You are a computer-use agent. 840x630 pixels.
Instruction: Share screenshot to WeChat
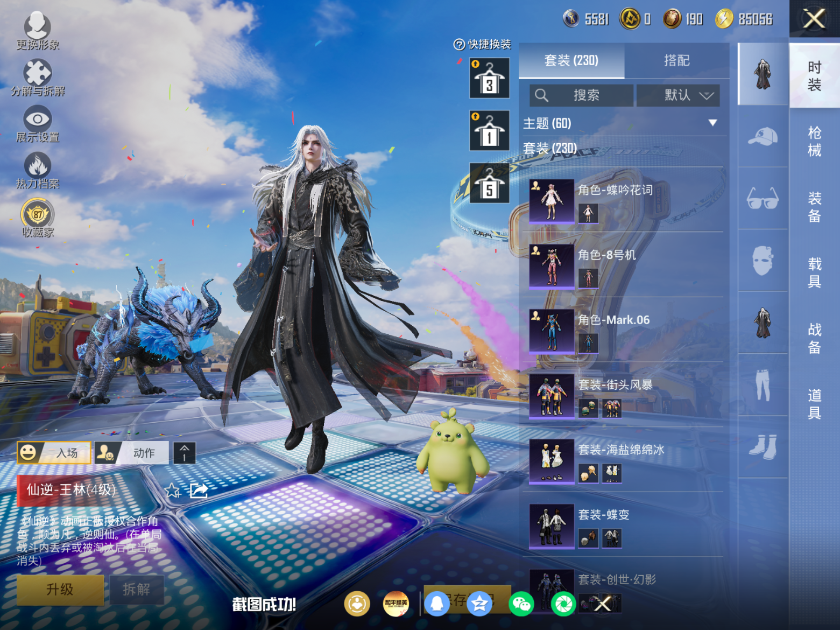(x=521, y=604)
